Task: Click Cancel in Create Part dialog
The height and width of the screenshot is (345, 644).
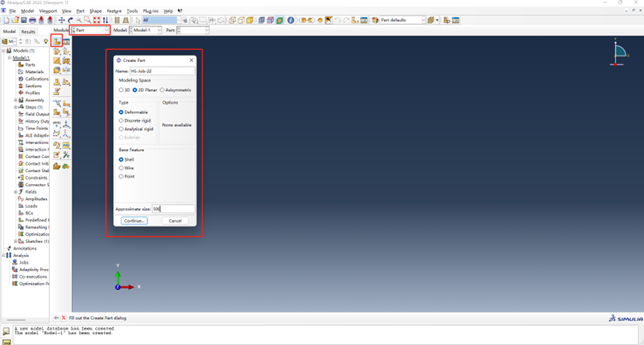Action: tap(175, 221)
